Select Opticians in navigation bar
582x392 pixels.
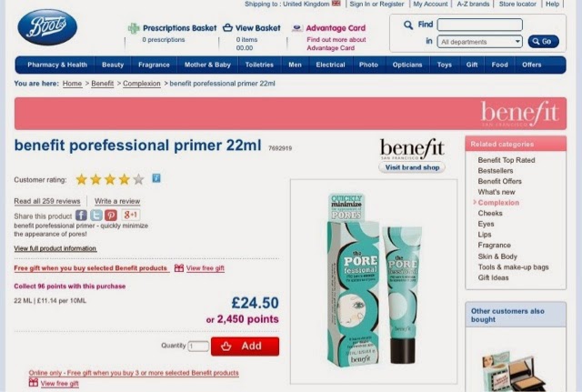click(407, 65)
